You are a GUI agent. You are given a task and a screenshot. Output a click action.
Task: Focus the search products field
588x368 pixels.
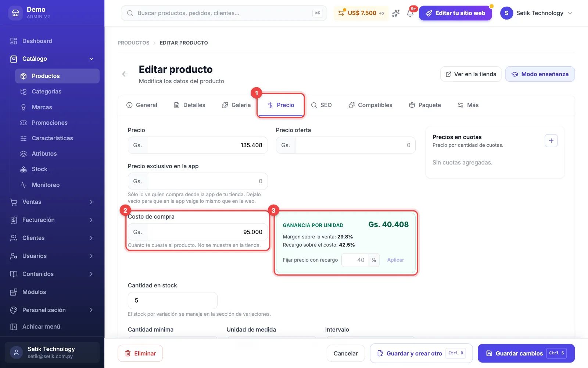[x=224, y=13]
